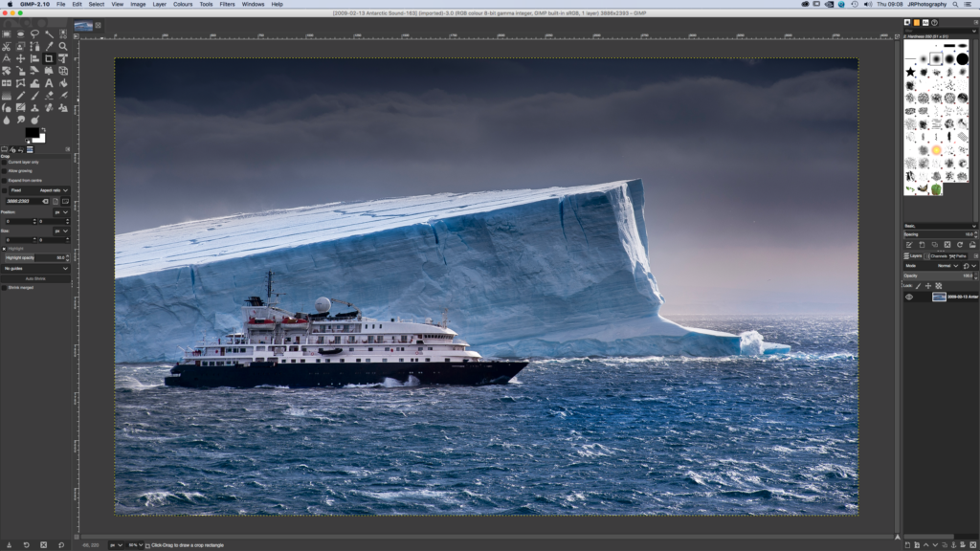Select the Alignment tool
The height and width of the screenshot is (551, 980).
pos(35,58)
